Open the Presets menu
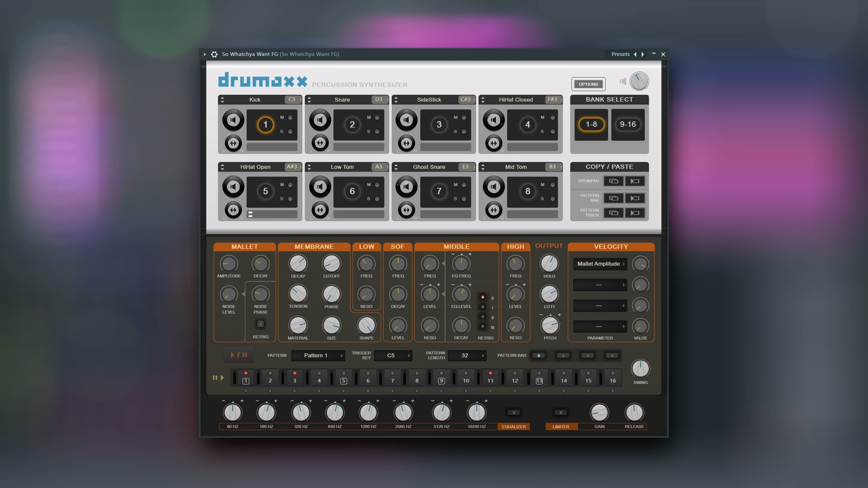The width and height of the screenshot is (868, 488). (620, 54)
